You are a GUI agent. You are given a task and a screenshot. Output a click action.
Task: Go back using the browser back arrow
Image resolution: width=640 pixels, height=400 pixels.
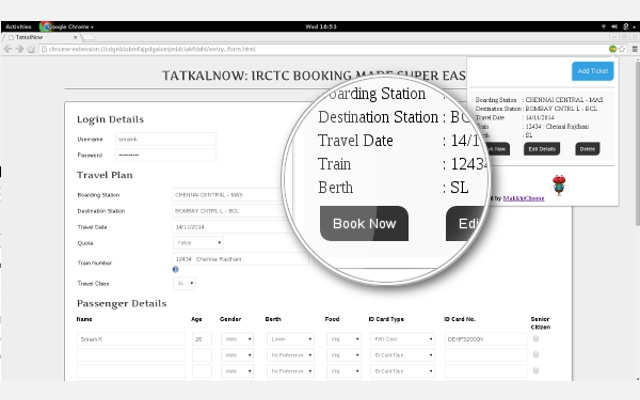point(7,49)
